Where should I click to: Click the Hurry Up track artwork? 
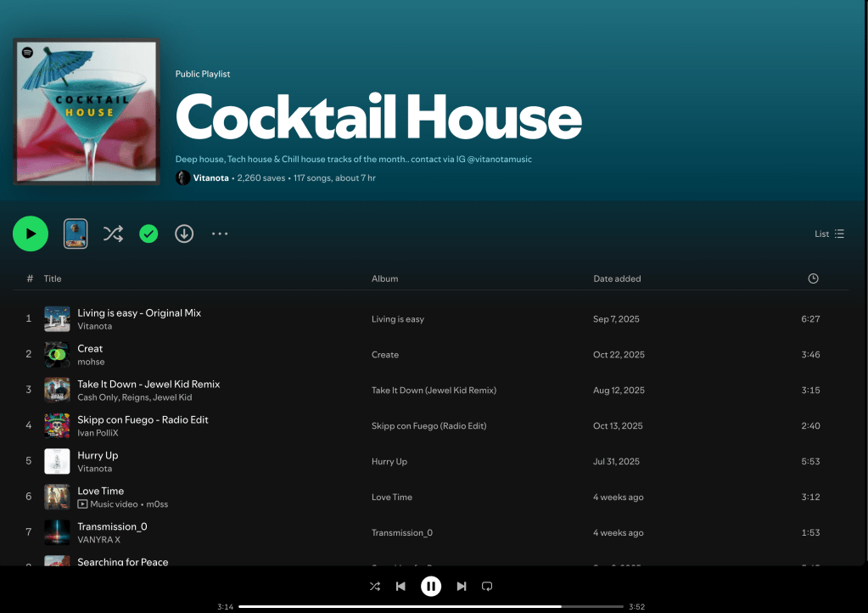[x=57, y=461]
